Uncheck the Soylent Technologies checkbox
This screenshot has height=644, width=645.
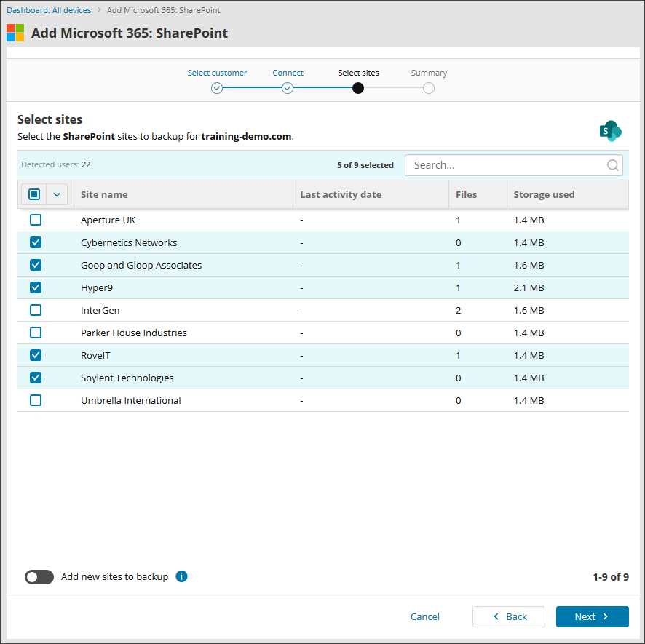36,378
